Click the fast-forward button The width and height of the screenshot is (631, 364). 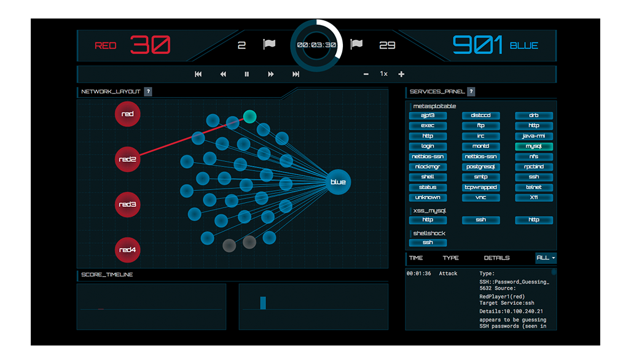271,74
